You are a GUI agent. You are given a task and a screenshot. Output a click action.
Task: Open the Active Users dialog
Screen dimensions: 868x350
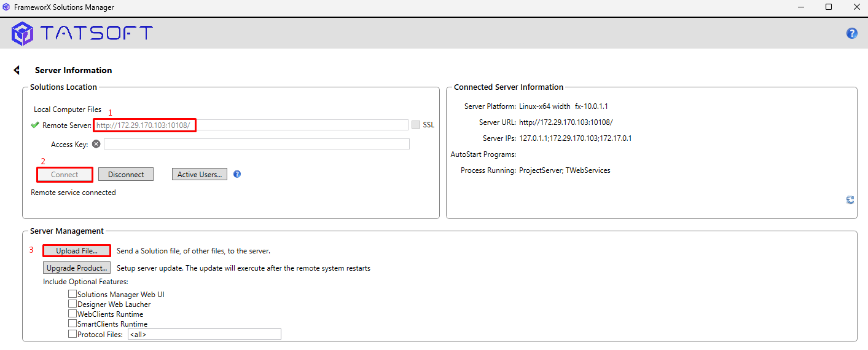click(x=200, y=175)
